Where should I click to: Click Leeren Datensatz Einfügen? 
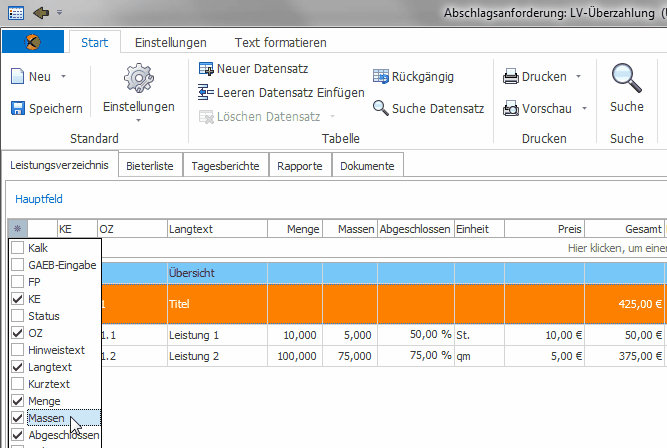click(207, 92)
